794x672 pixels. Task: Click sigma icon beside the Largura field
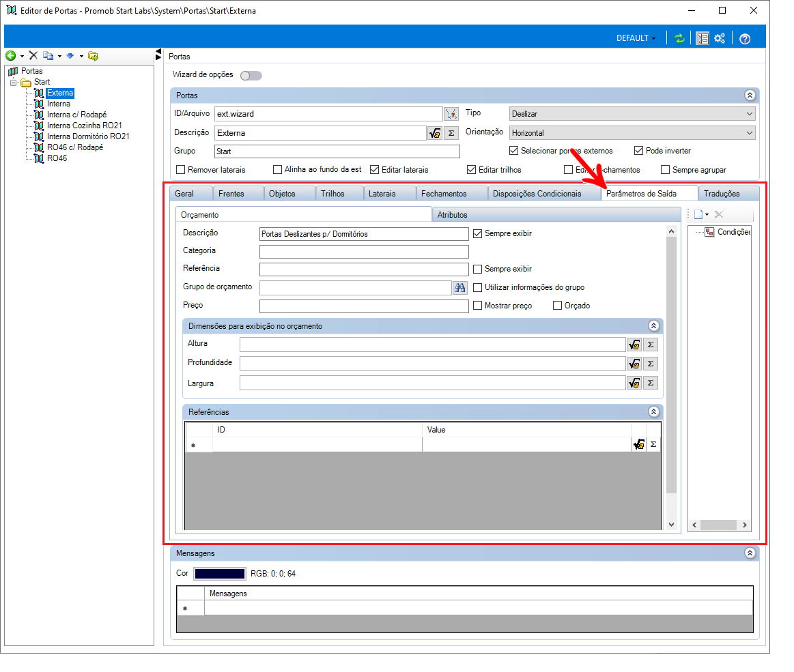pyautogui.click(x=651, y=383)
